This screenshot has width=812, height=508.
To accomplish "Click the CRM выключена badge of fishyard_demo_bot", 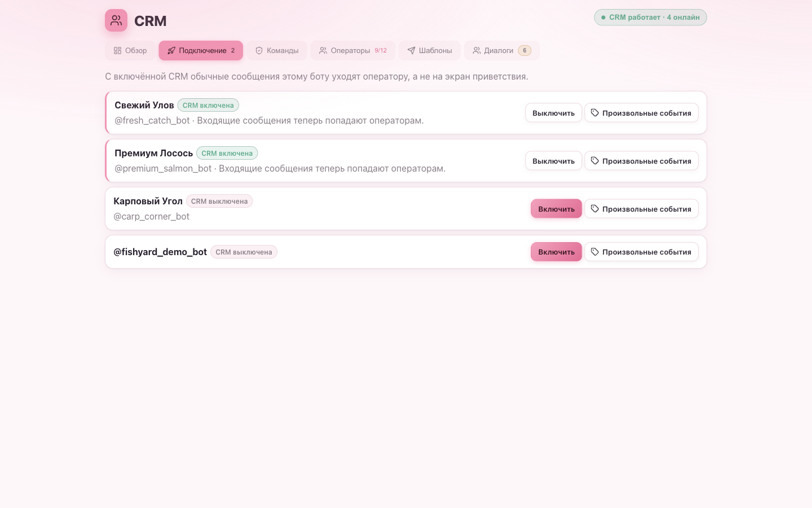I will coord(244,252).
